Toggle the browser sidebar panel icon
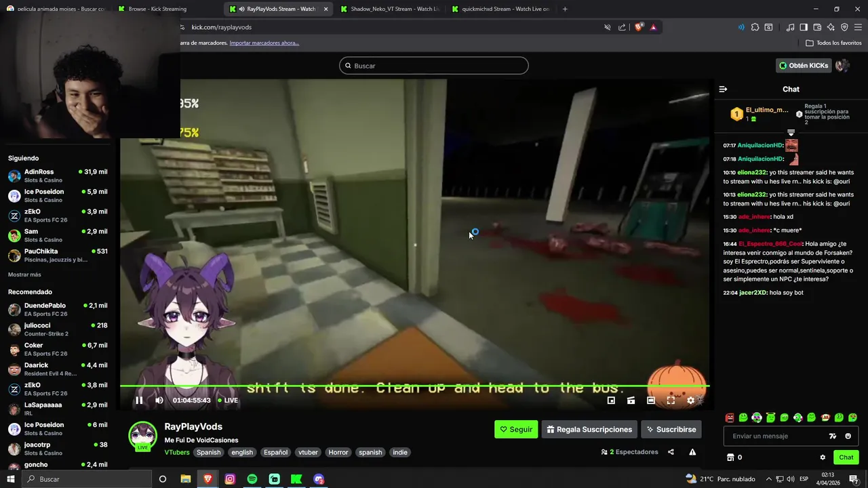This screenshot has width=868, height=488. [804, 27]
